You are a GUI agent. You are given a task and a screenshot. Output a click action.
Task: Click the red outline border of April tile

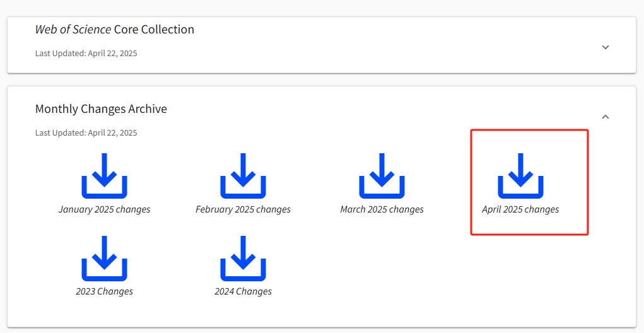pyautogui.click(x=529, y=130)
